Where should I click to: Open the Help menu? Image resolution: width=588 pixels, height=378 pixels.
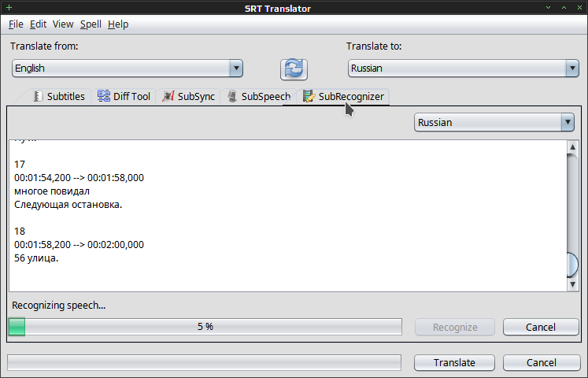pyautogui.click(x=118, y=24)
